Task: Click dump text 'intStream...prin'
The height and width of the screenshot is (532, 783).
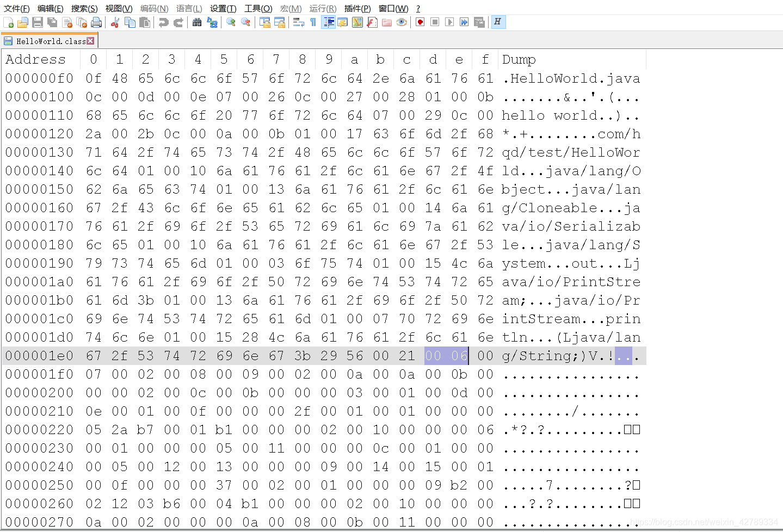Action: point(571,319)
